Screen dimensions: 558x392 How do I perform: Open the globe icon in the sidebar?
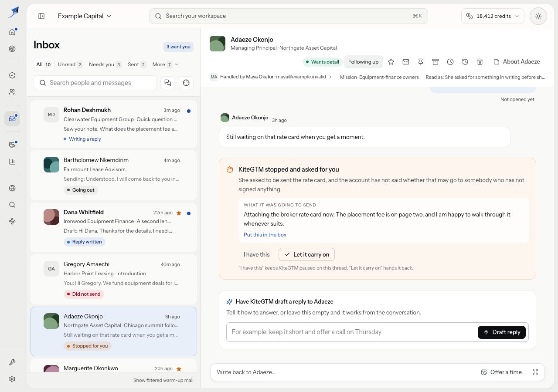12,188
